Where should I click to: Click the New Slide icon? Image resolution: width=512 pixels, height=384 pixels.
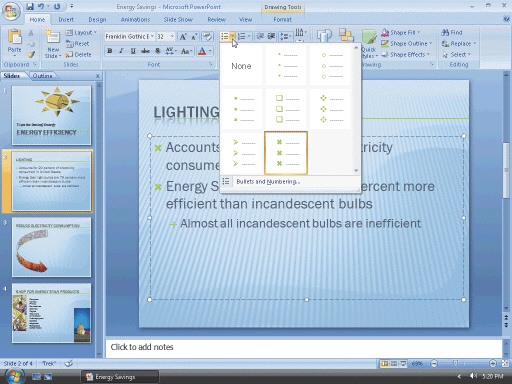click(x=53, y=37)
